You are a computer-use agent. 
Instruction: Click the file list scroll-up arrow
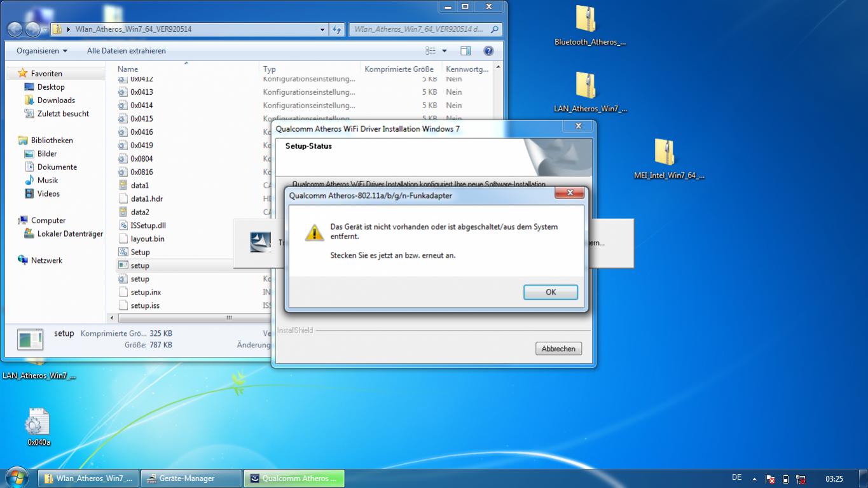coord(498,67)
